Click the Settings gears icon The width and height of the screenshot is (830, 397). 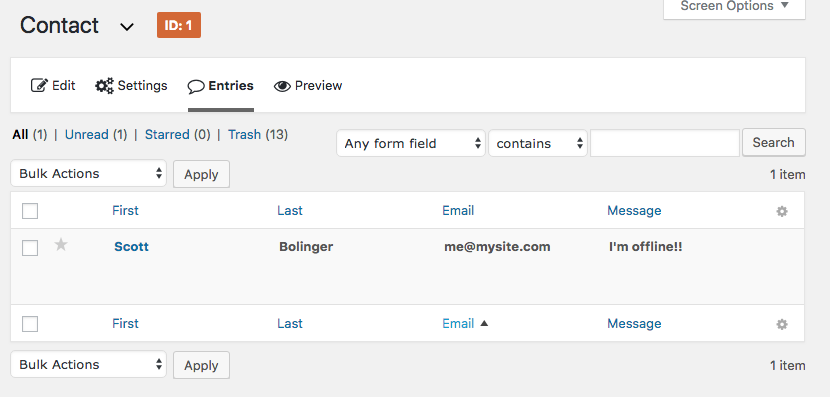pyautogui.click(x=104, y=86)
